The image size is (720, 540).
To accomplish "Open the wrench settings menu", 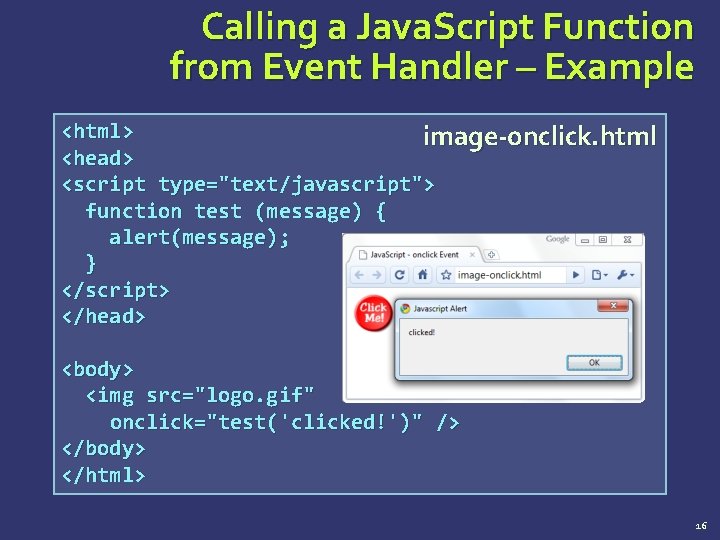I will point(625,275).
